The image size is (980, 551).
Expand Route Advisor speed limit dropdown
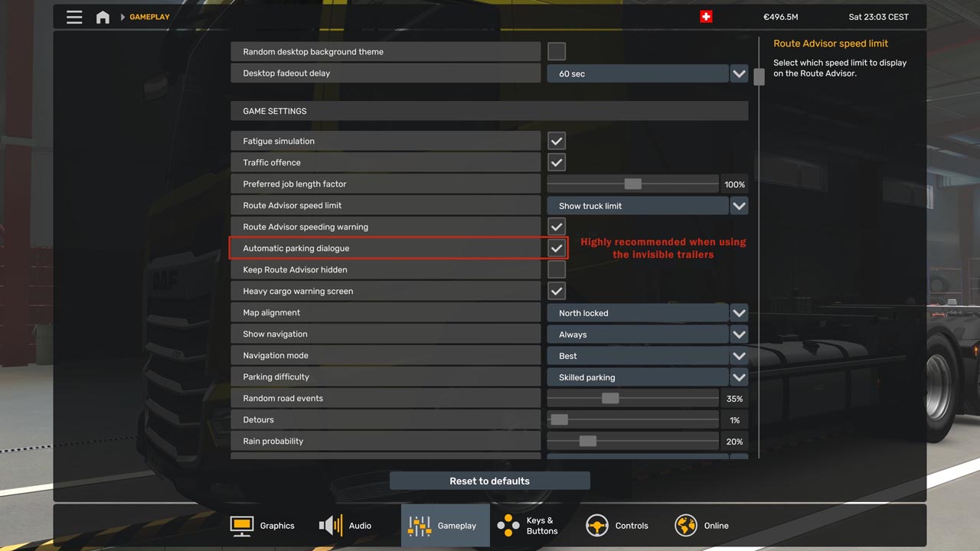click(648, 205)
